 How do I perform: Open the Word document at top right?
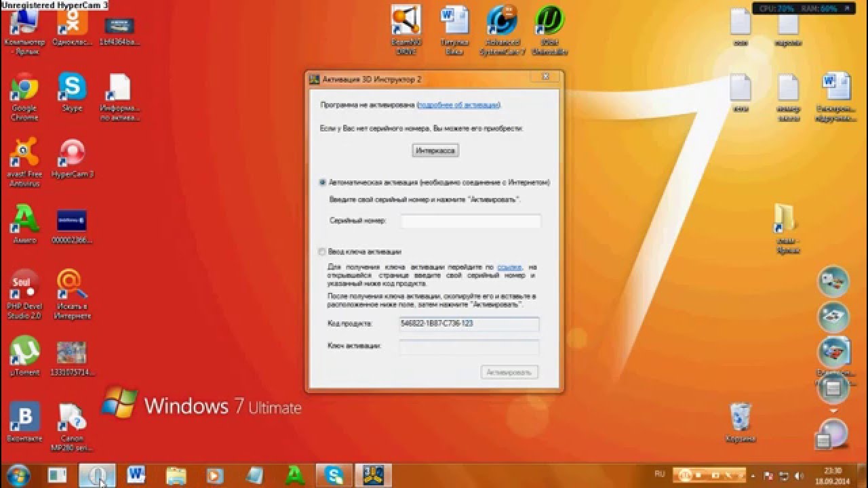pyautogui.click(x=835, y=97)
